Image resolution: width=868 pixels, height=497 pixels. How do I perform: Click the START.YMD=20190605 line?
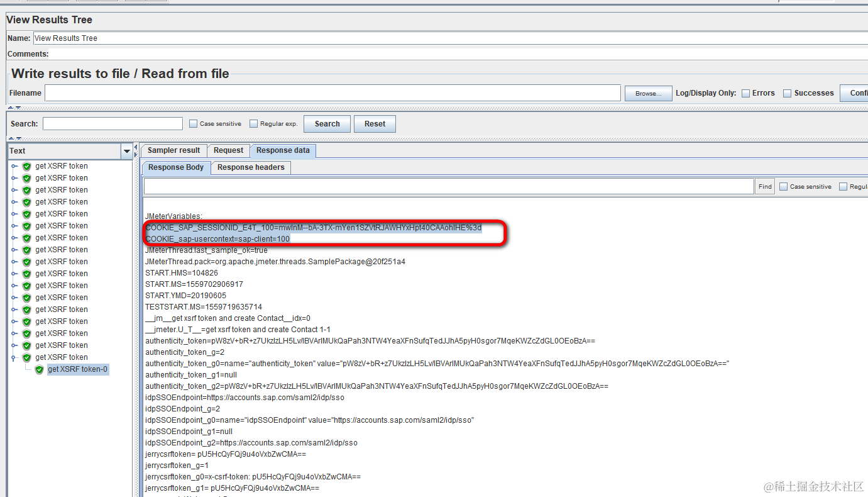(185, 296)
